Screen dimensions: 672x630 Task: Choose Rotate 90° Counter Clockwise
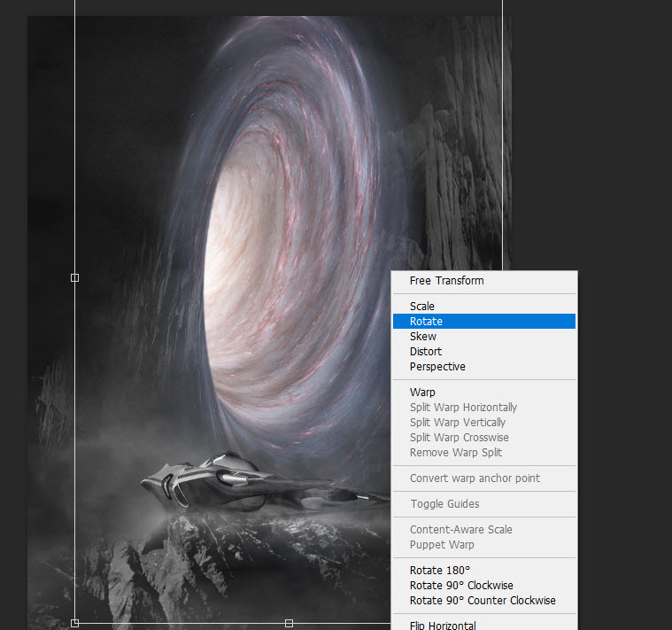(x=483, y=601)
